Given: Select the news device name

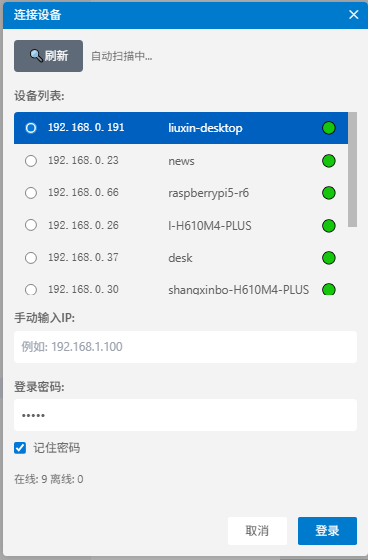Looking at the screenshot, I should pyautogui.click(x=181, y=161).
